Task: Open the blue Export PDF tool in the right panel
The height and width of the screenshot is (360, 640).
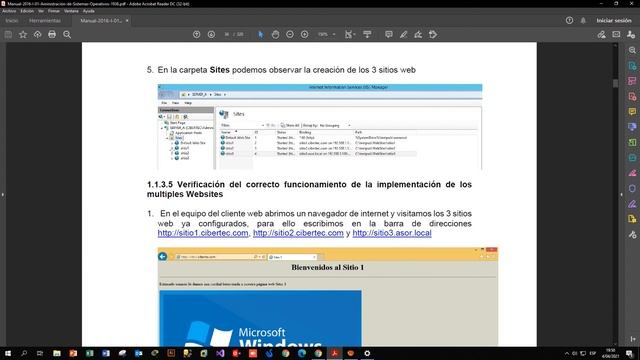Action: 632,66
